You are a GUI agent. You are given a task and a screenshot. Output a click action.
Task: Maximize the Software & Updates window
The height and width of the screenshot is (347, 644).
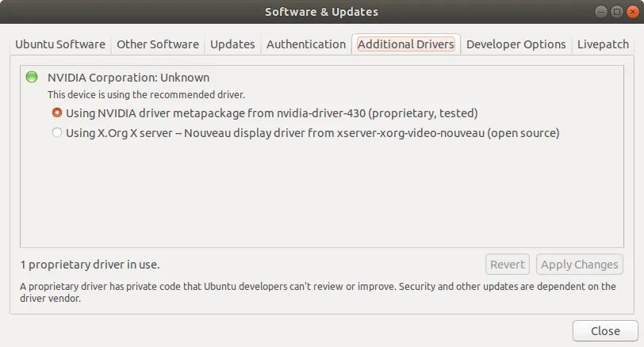[x=616, y=12]
